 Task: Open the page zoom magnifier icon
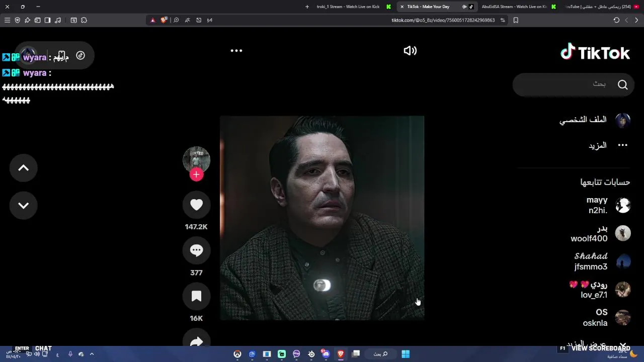176,20
